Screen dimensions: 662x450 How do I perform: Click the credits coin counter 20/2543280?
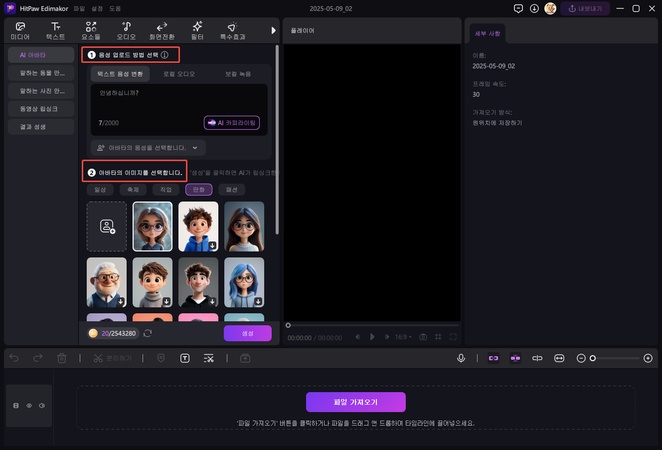pos(113,333)
